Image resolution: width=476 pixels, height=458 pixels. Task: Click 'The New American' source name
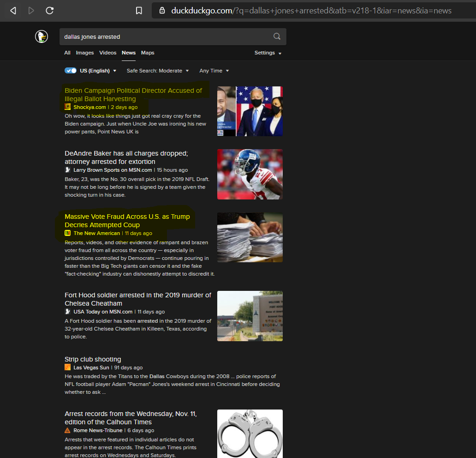point(96,233)
